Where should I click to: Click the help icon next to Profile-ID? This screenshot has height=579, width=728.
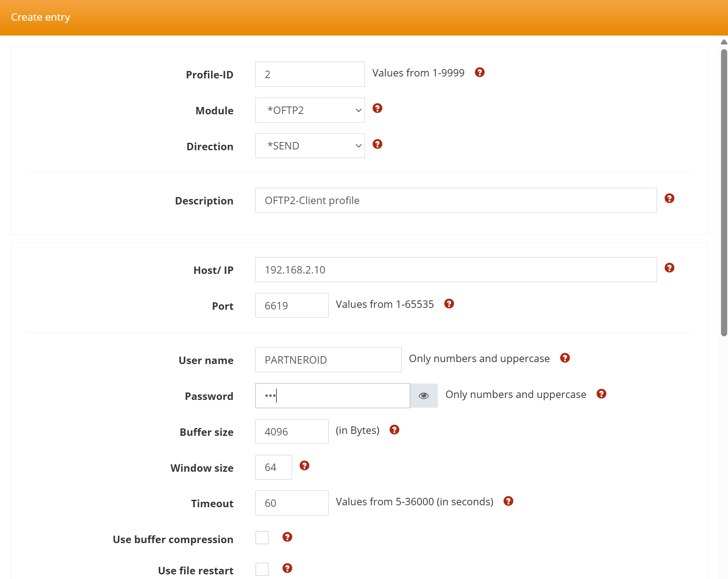point(479,73)
